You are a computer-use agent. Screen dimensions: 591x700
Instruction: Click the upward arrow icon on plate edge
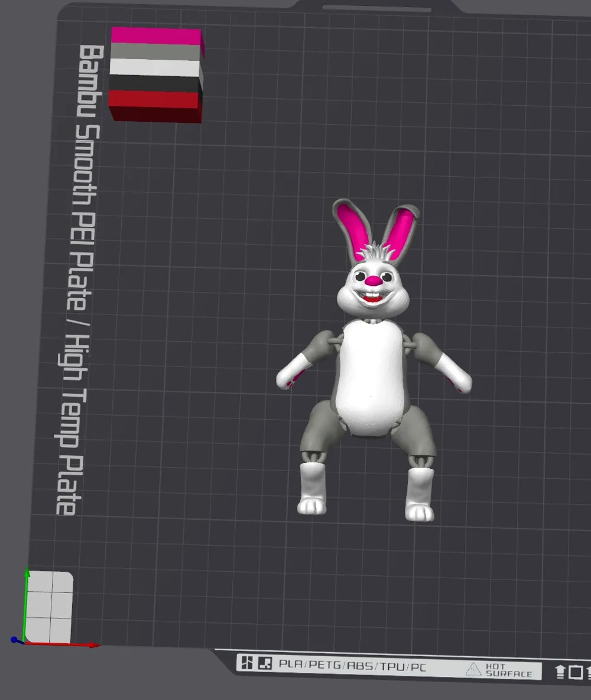560,672
